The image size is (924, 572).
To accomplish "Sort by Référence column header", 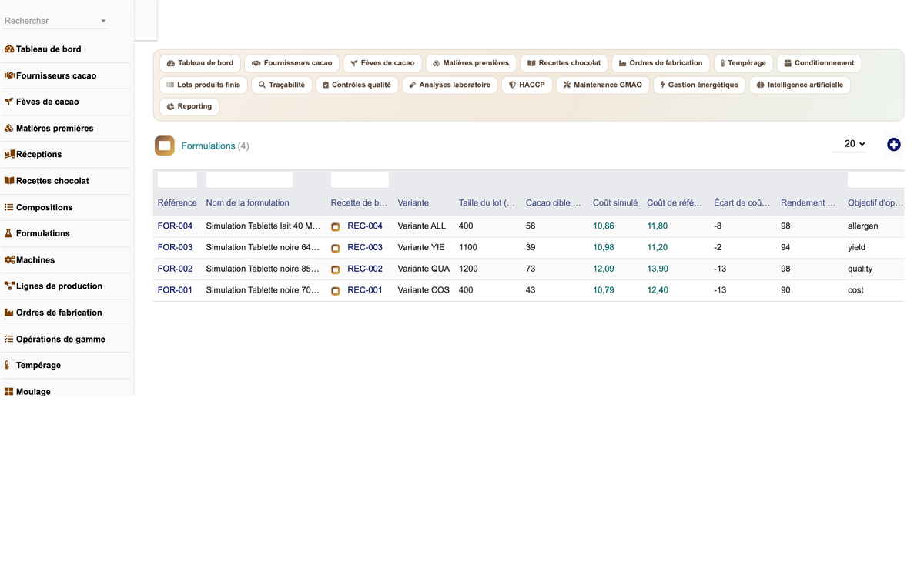I will 177,203.
